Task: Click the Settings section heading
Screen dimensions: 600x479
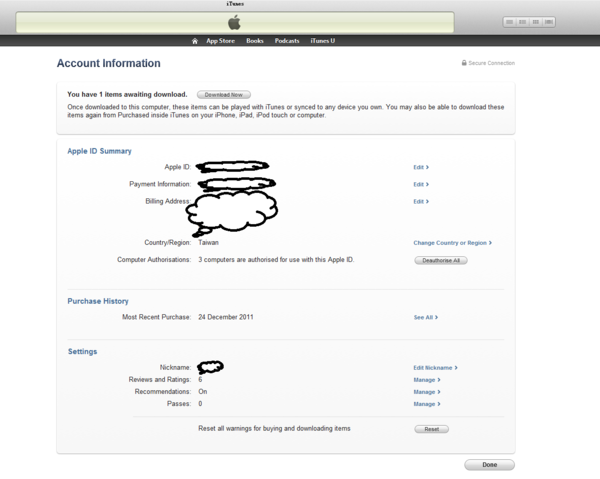Action: pyautogui.click(x=83, y=352)
